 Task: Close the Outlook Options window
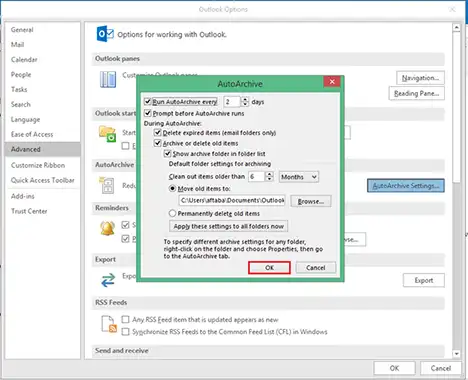point(452,9)
